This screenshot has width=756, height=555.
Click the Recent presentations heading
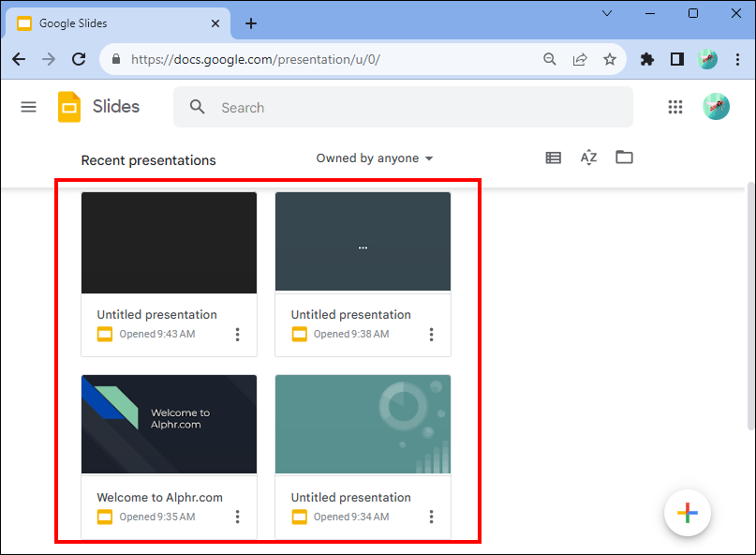pos(149,160)
